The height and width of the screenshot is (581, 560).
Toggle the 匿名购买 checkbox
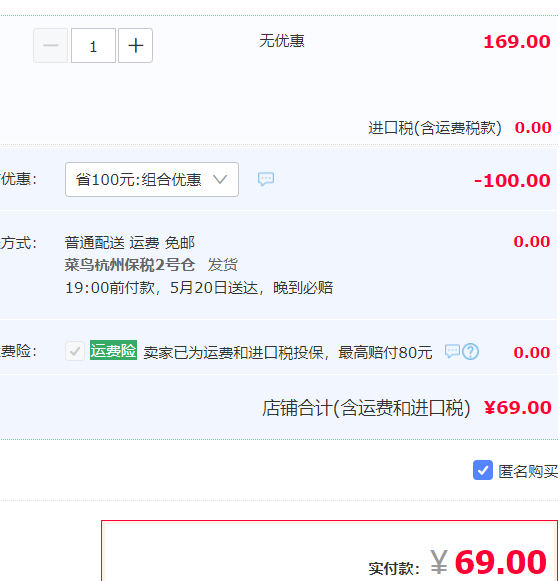(x=483, y=470)
